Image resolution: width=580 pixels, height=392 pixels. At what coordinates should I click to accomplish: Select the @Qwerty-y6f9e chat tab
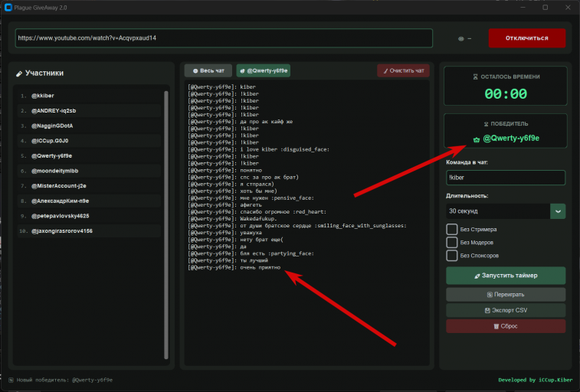(264, 70)
